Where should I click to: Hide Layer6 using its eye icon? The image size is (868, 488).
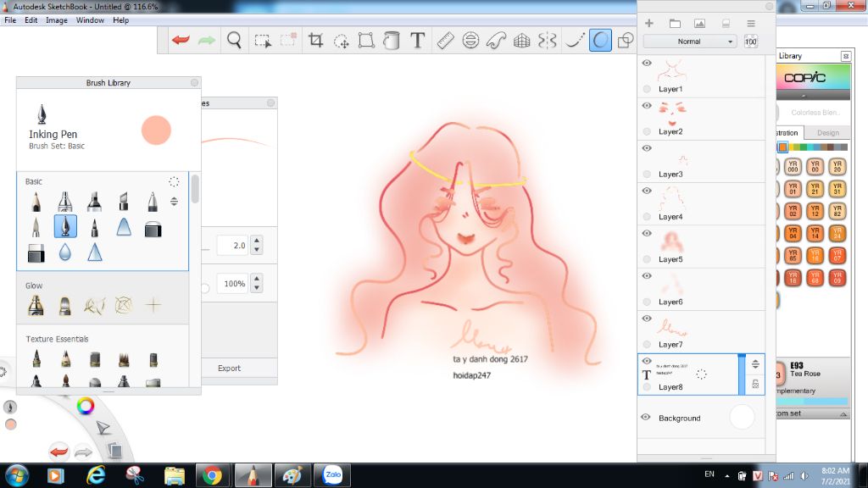(x=647, y=276)
